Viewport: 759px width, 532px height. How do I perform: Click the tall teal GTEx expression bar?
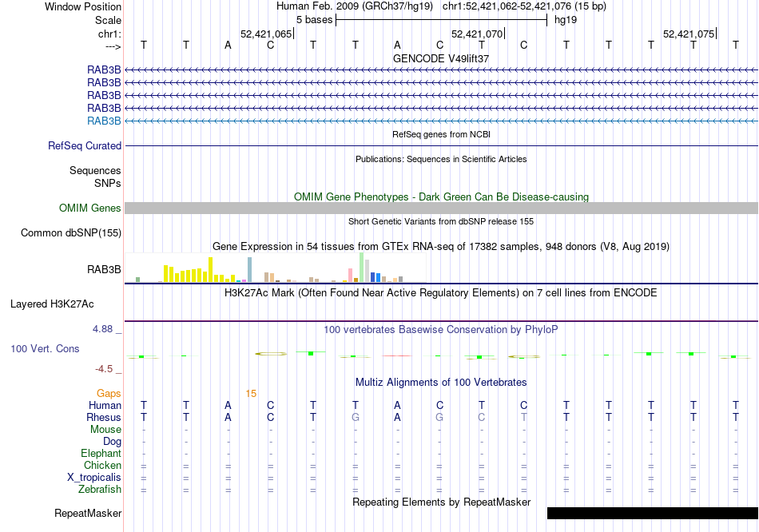(250, 270)
